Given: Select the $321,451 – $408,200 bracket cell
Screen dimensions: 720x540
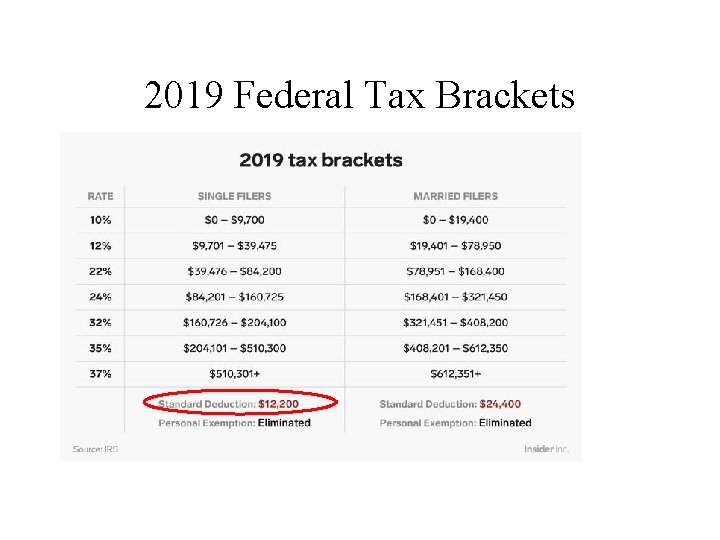Looking at the screenshot, I should 455,323.
